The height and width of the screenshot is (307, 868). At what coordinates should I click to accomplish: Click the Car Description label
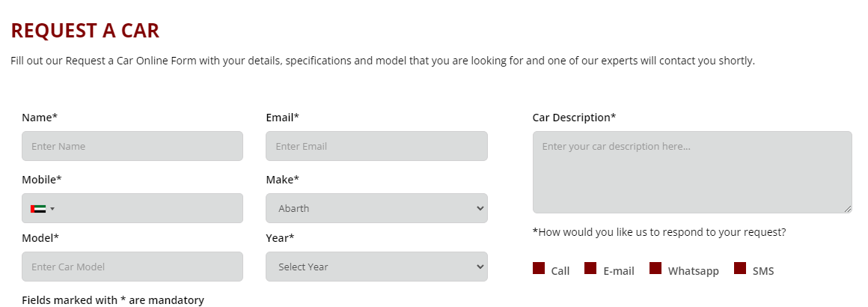(x=574, y=118)
